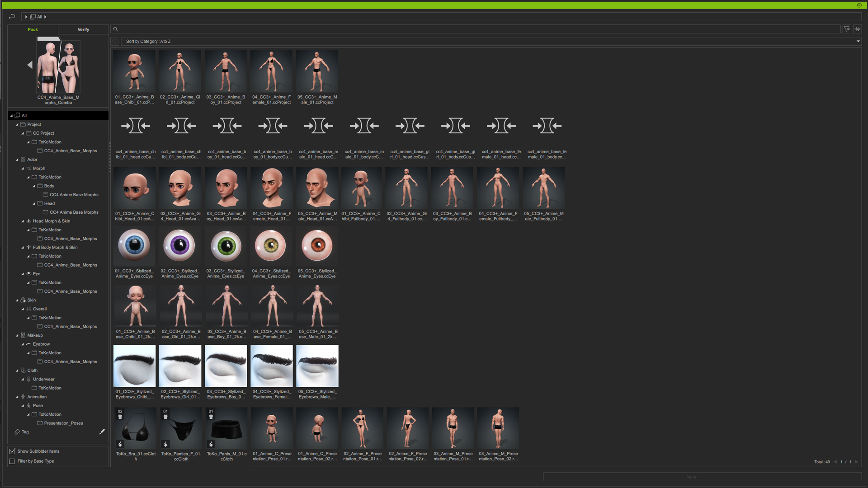Select Presentation_Poses folder in tree

click(x=63, y=423)
